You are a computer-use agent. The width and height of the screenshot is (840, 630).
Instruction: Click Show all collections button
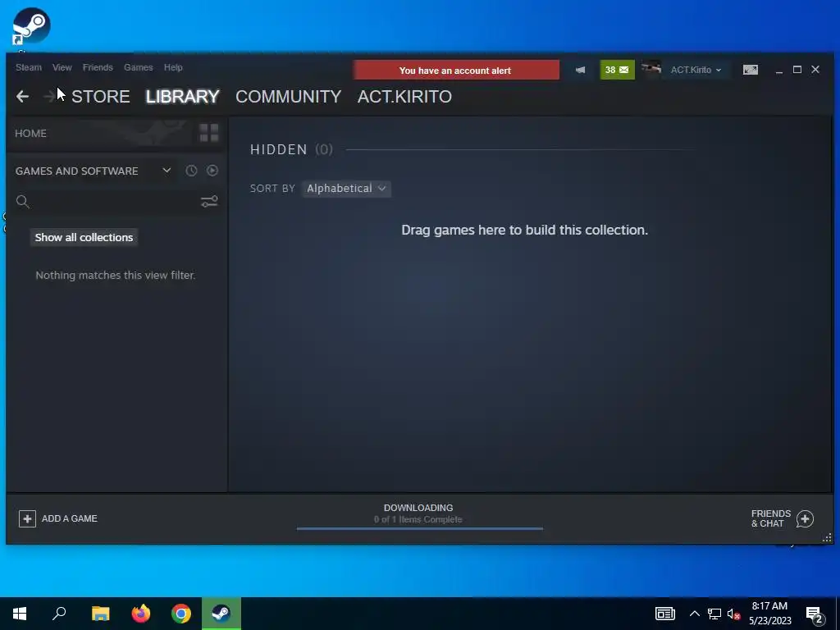[x=84, y=237]
